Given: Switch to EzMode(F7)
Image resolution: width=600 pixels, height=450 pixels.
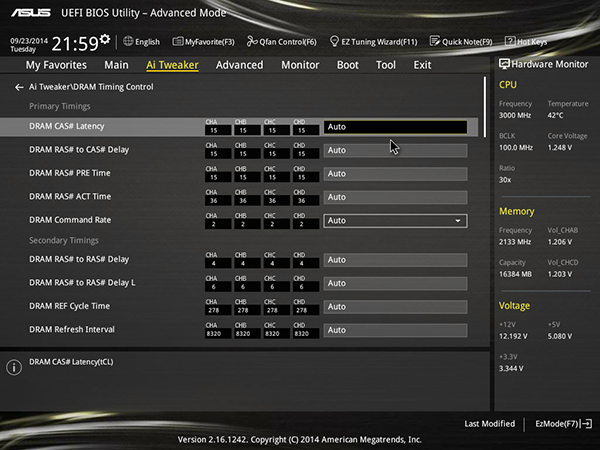Looking at the screenshot, I should [x=563, y=424].
